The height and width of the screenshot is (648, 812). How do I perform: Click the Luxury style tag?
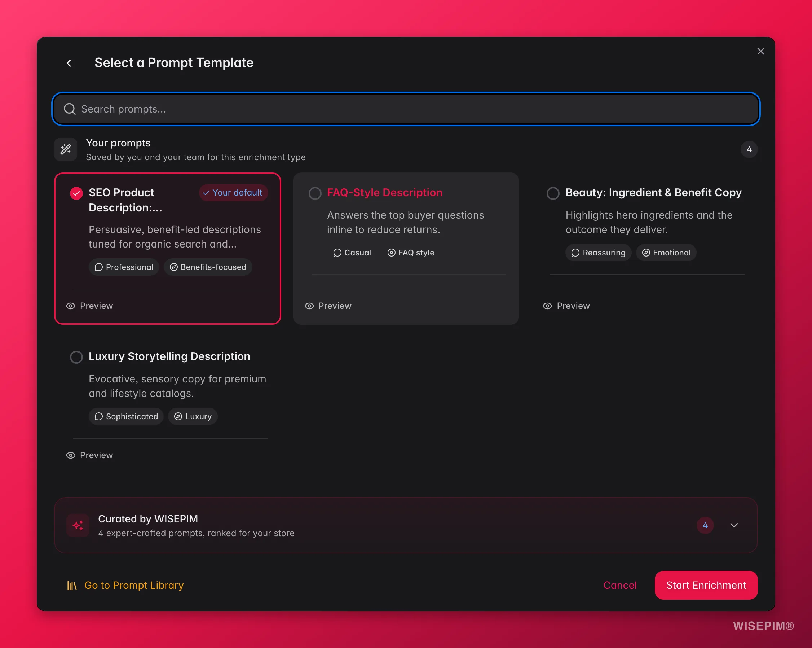pyautogui.click(x=193, y=416)
